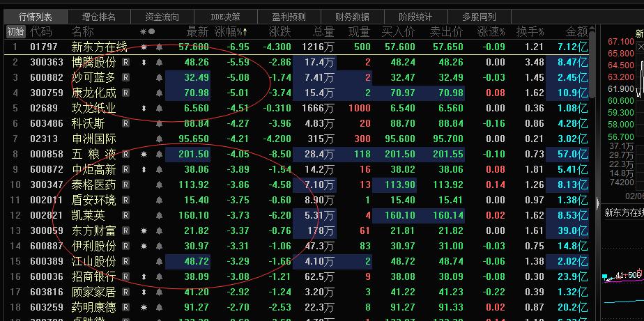This screenshot has width=644, height=321.
Task: Open the 多股同列 tab
Action: tap(479, 17)
